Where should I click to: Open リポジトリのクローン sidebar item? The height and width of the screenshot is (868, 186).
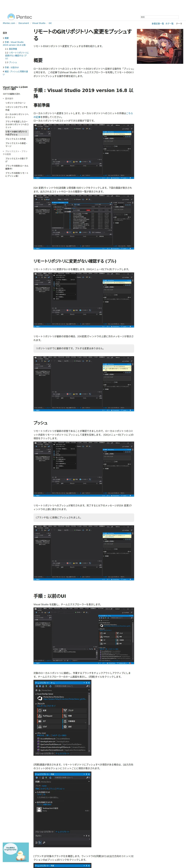pyautogui.click(x=15, y=103)
